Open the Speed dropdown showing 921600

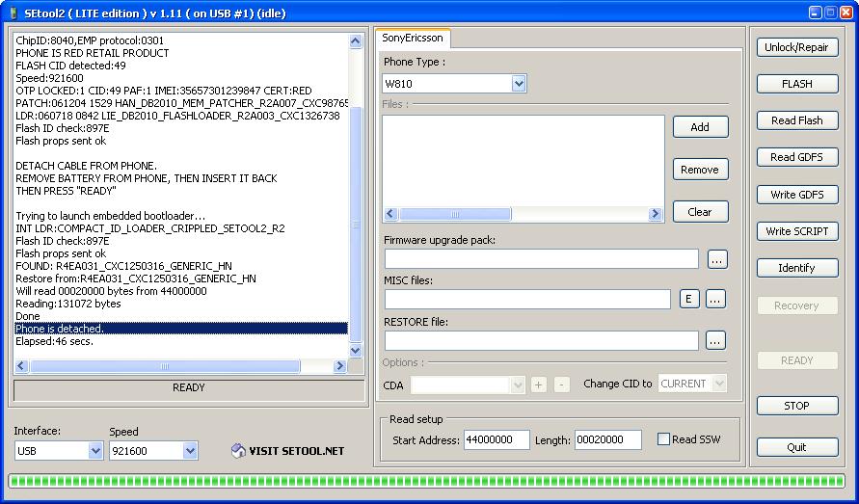[x=190, y=451]
